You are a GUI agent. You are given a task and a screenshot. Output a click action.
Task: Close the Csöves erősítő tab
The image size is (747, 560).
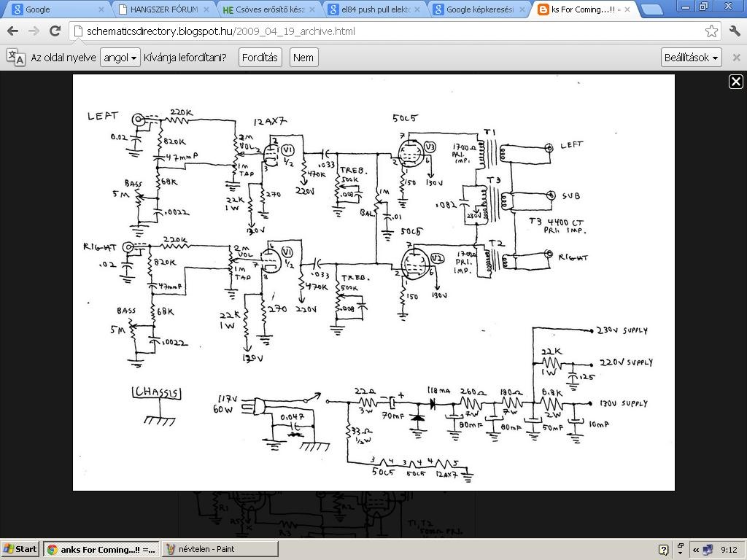pos(312,9)
